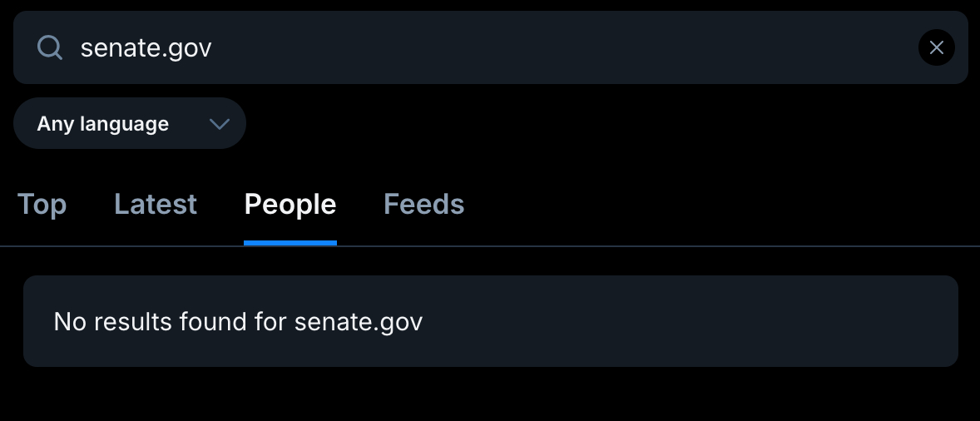Open the Any language dropdown
This screenshot has width=980, height=421.
tap(129, 124)
